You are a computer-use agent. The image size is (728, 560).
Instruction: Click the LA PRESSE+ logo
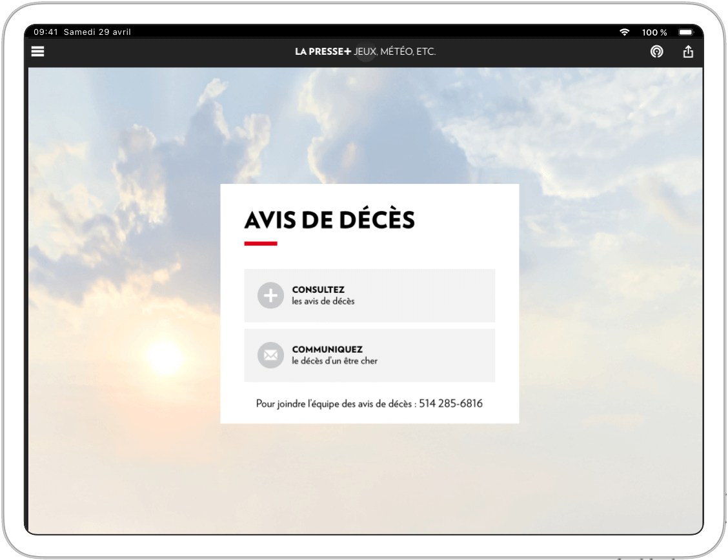pyautogui.click(x=323, y=52)
